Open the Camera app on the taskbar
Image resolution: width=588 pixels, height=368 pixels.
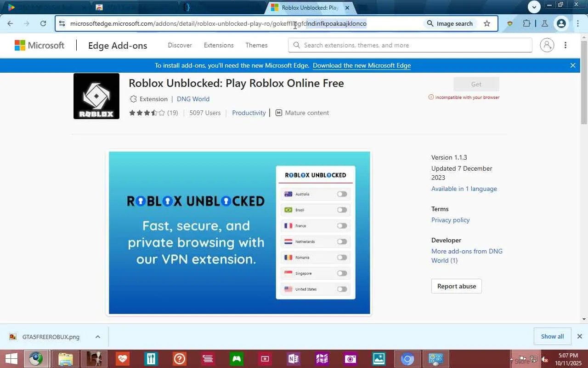pyautogui.click(x=350, y=359)
